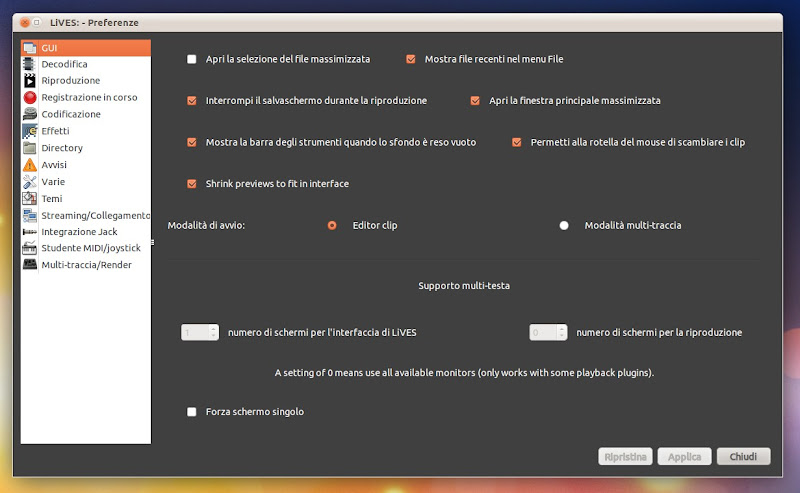Click the Streaming/Collegamento network icon
This screenshot has height=493, width=800.
[30, 215]
